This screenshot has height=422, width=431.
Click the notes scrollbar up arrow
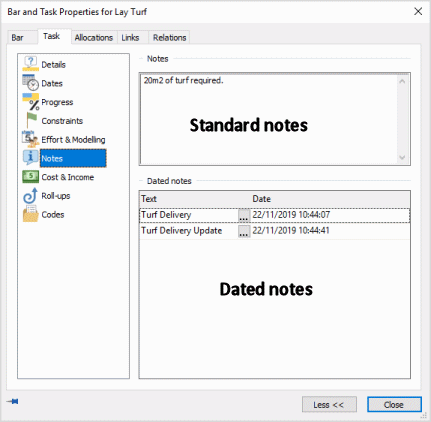click(402, 81)
